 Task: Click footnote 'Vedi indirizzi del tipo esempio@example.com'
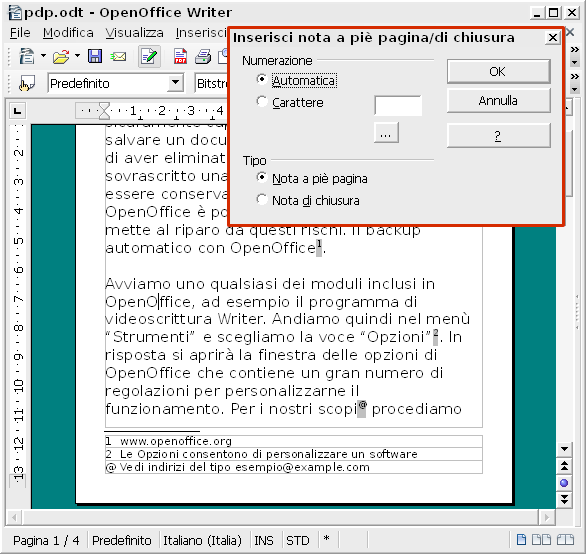244,467
